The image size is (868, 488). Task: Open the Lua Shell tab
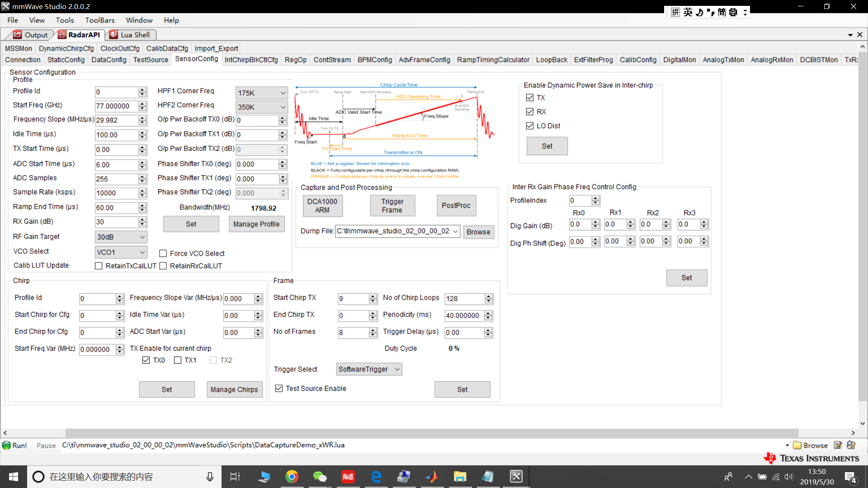pyautogui.click(x=131, y=35)
